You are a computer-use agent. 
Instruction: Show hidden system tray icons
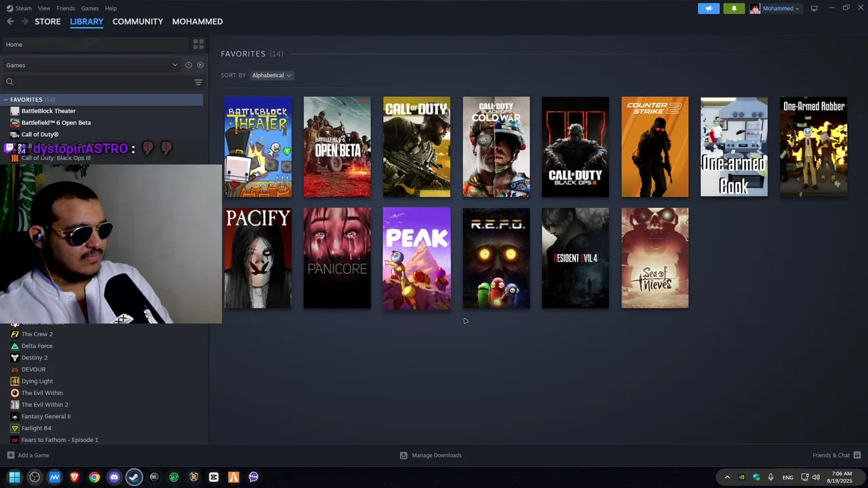[727, 477]
